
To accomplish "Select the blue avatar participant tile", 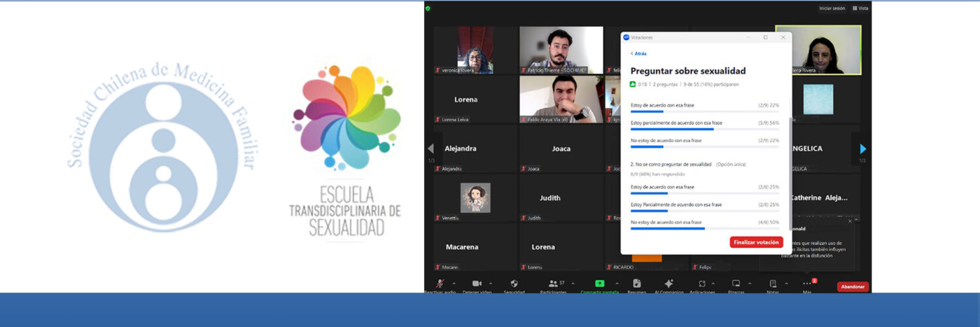I will coord(818,99).
